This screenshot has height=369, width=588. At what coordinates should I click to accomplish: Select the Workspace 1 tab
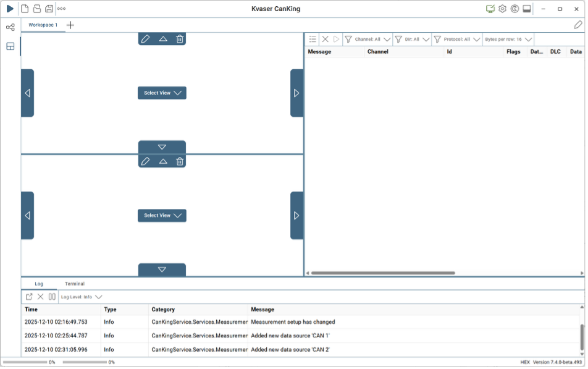pyautogui.click(x=43, y=25)
